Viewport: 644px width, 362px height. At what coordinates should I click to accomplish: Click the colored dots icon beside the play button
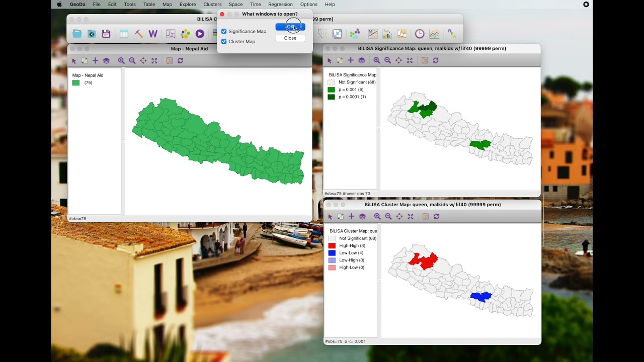coord(186,34)
